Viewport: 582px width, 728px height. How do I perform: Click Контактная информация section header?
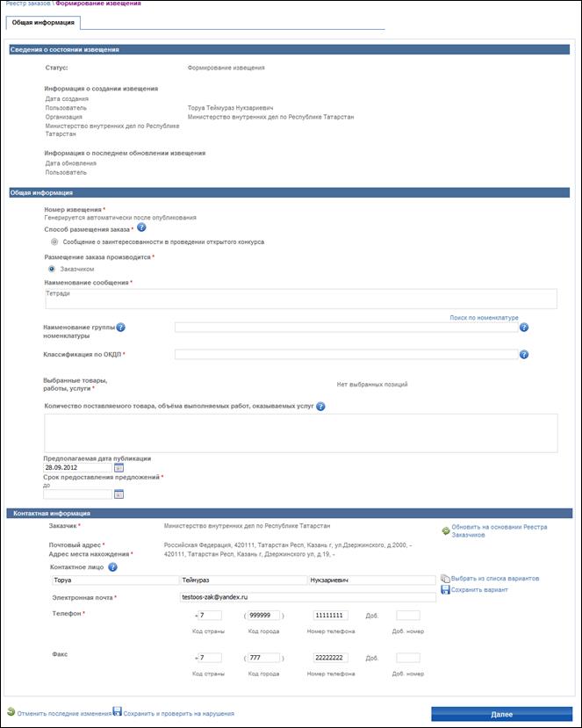290,513
